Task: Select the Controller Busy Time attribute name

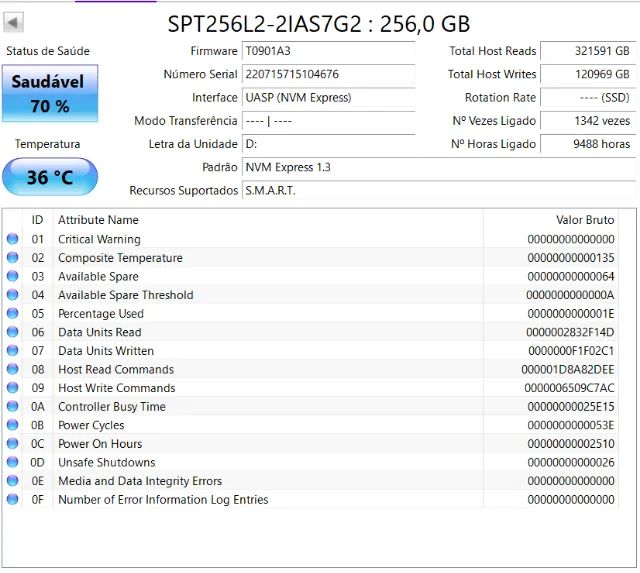Action: coord(112,406)
